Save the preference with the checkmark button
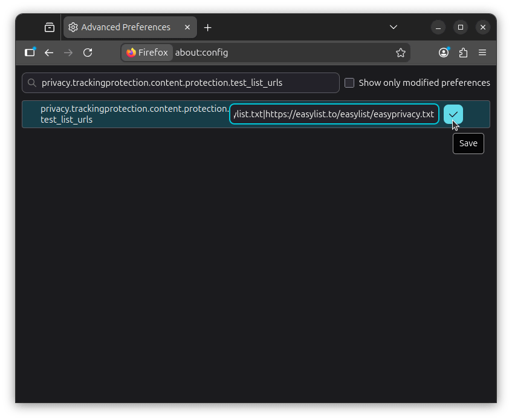Screen dimensions: 512x420 tap(453, 114)
